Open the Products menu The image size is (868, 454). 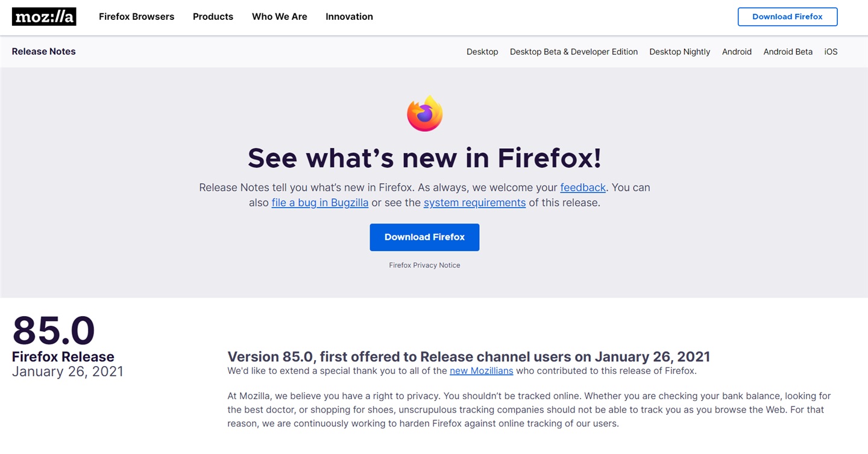213,17
